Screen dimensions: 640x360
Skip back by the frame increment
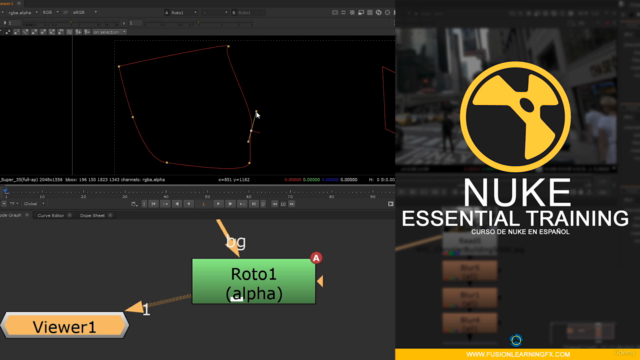[275, 204]
